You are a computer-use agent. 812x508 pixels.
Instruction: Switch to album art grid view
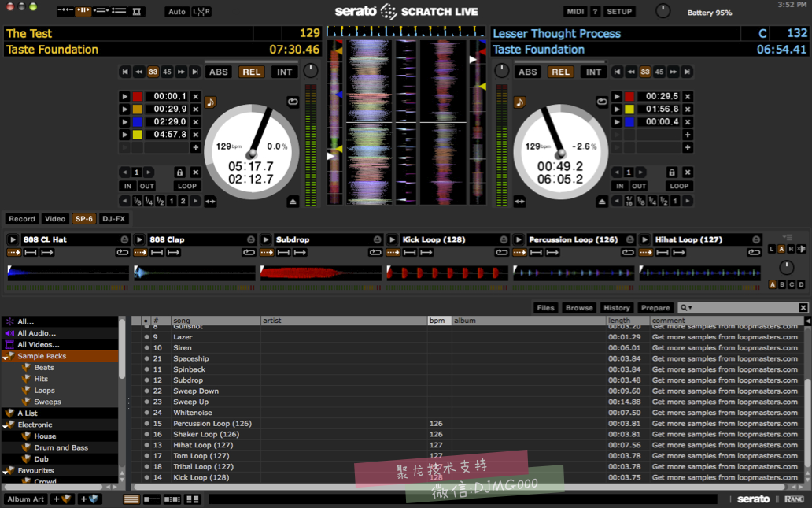click(x=193, y=499)
